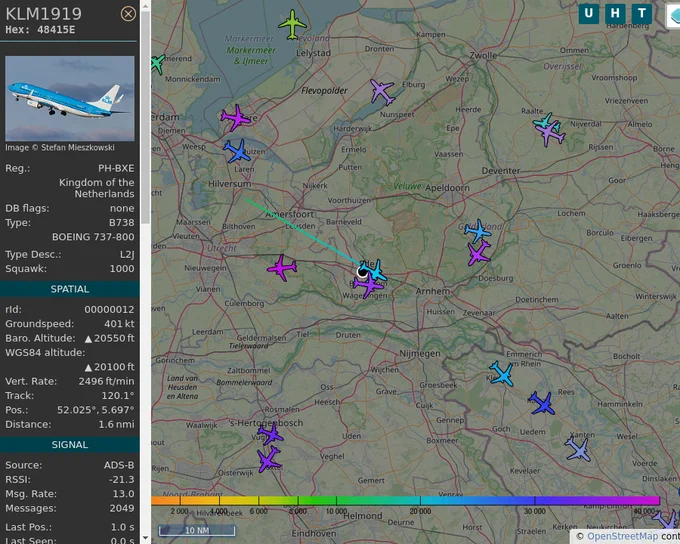
Task: Click the BOEING 737-800 description
Action: pyautogui.click(x=93, y=237)
